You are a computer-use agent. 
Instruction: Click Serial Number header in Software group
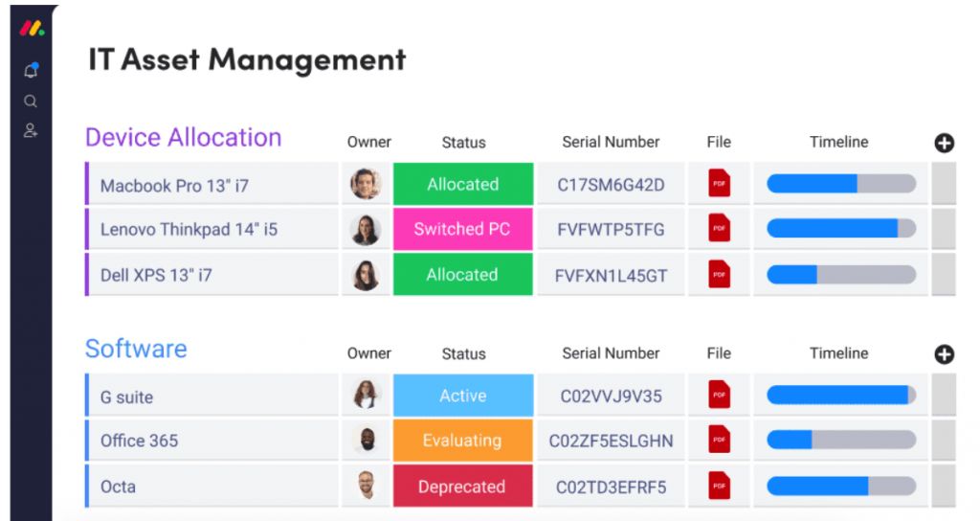(x=611, y=353)
